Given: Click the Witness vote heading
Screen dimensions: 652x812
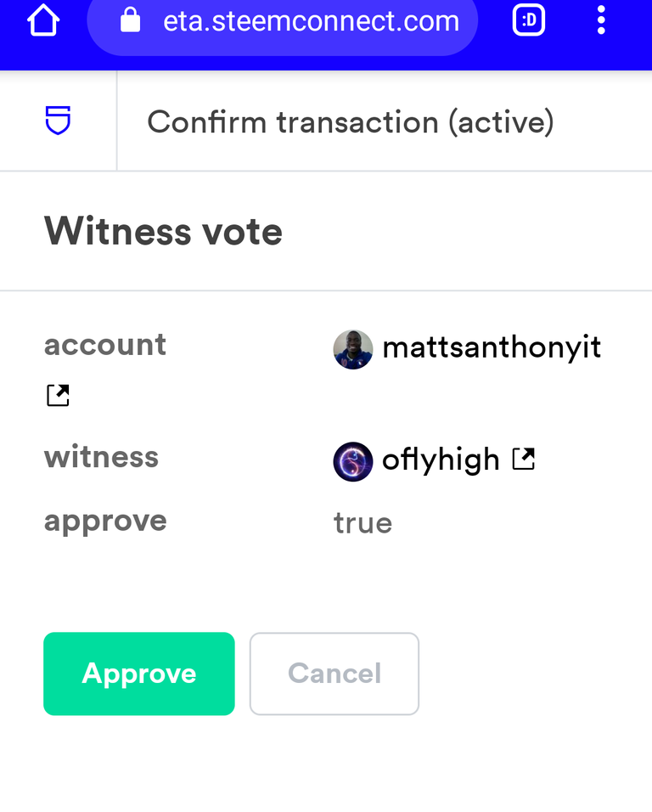Looking at the screenshot, I should pos(163,231).
